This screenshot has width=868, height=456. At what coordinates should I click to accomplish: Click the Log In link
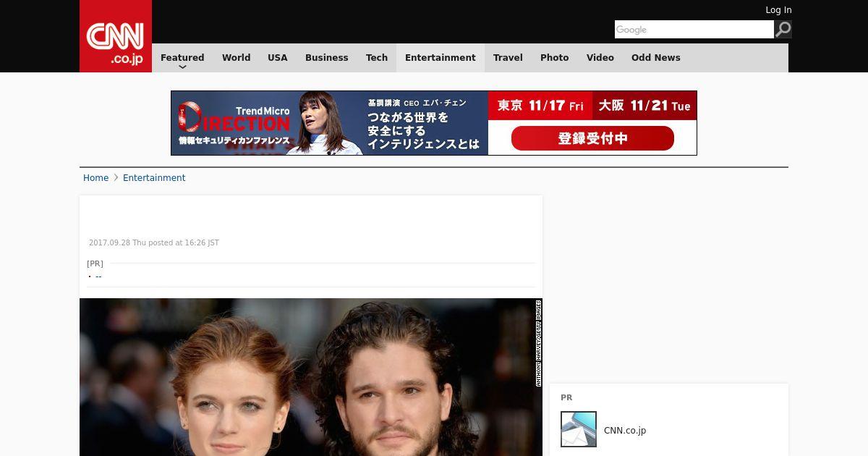coord(778,10)
